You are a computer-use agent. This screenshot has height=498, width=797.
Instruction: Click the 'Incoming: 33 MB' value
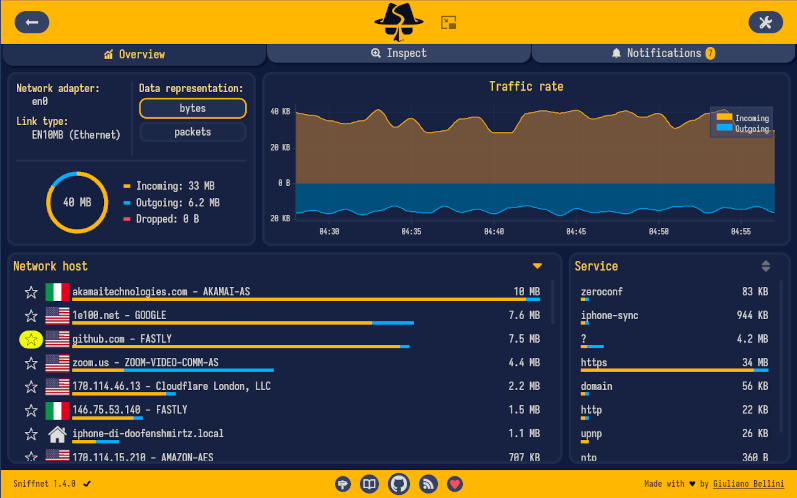175,186
